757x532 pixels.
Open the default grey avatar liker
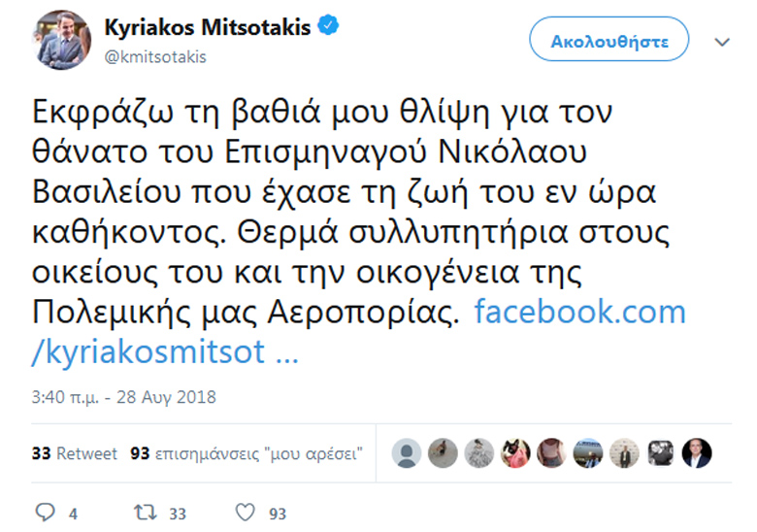[407, 453]
